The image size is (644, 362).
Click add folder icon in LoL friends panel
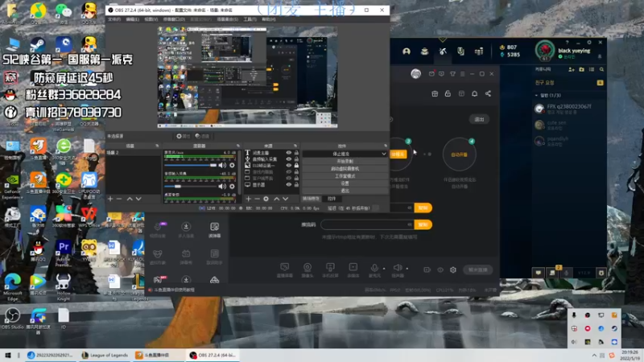click(x=581, y=69)
